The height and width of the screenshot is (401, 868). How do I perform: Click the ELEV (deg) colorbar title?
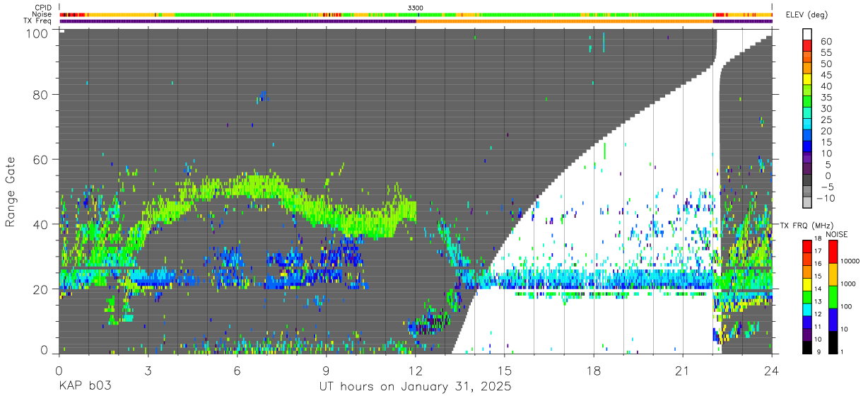click(x=807, y=15)
